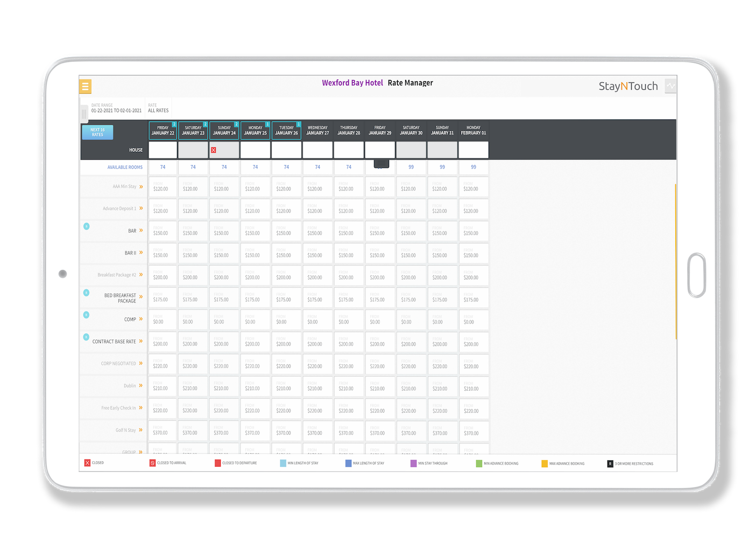Open the House cell for Friday January 22
Screen dimensions: 756x557
pos(162,150)
